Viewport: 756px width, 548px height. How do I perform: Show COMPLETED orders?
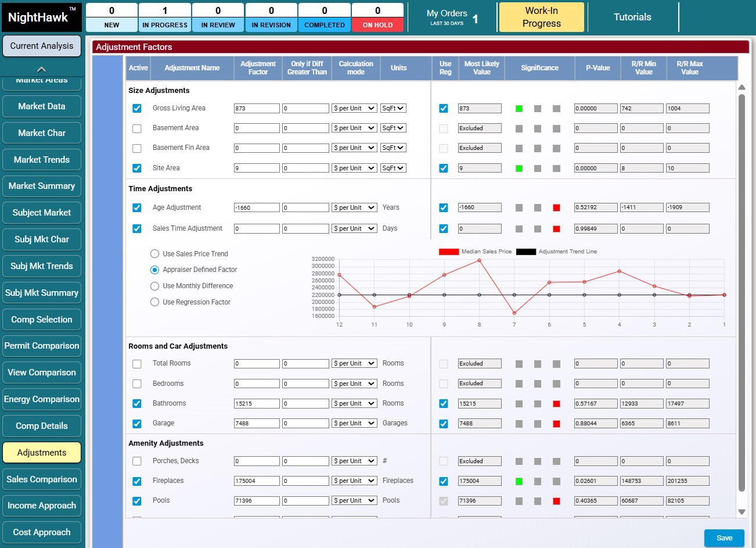(x=325, y=17)
